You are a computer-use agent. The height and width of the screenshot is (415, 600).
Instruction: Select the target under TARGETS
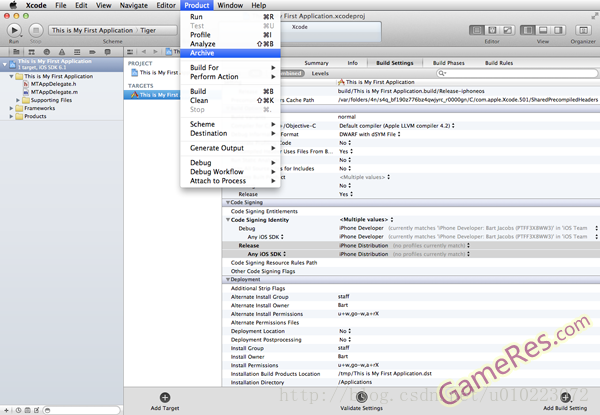tap(173, 95)
